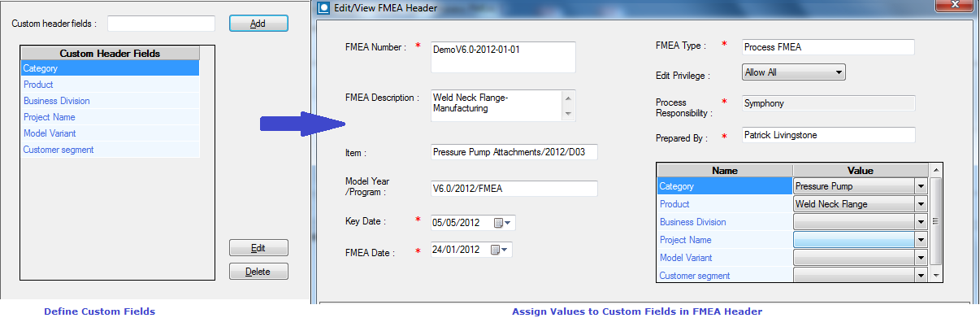Open the Product value dropdown arrow
The height and width of the screenshot is (331, 980).
coord(920,204)
